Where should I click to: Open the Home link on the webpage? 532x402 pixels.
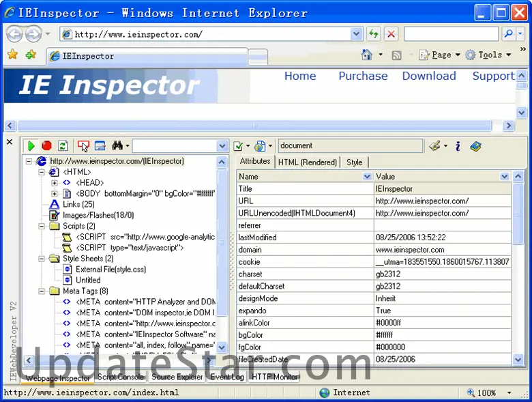(x=300, y=76)
